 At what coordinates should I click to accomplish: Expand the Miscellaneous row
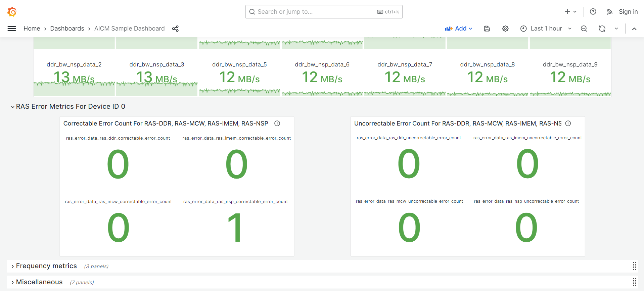click(39, 282)
